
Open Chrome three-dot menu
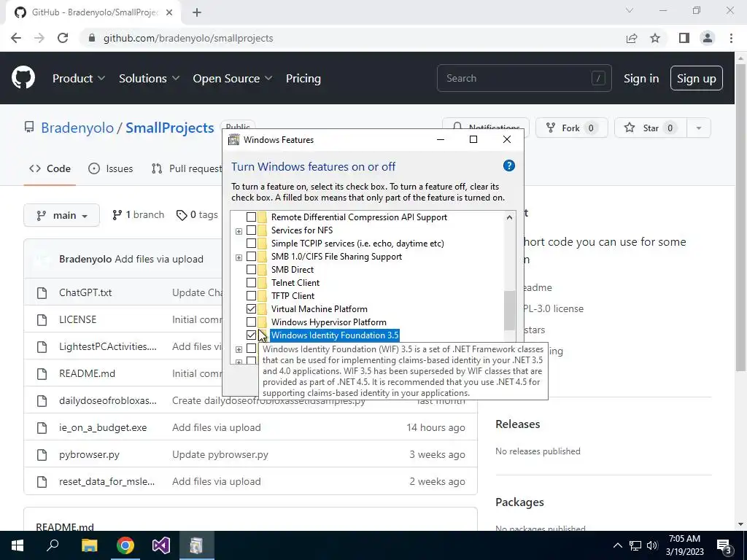(x=731, y=38)
